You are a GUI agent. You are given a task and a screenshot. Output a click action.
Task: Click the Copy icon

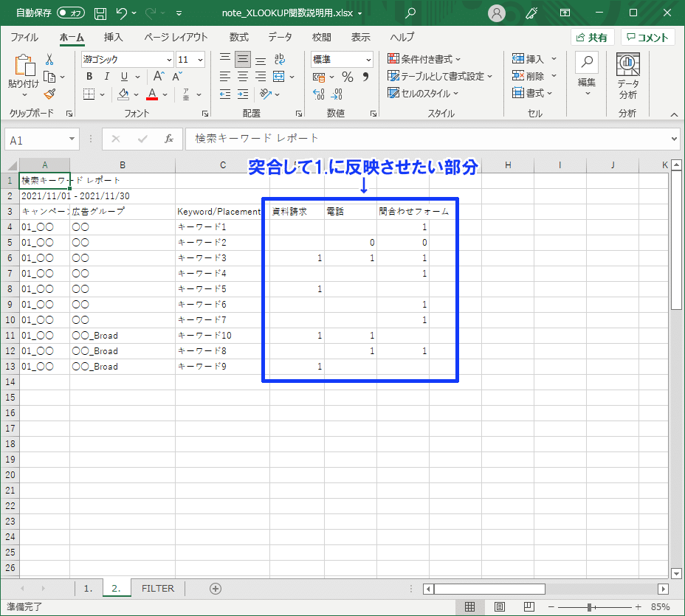(x=49, y=77)
